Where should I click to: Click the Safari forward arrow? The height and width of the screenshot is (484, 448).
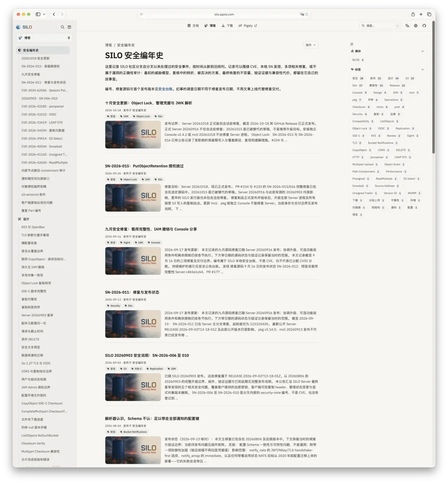[x=62, y=14]
